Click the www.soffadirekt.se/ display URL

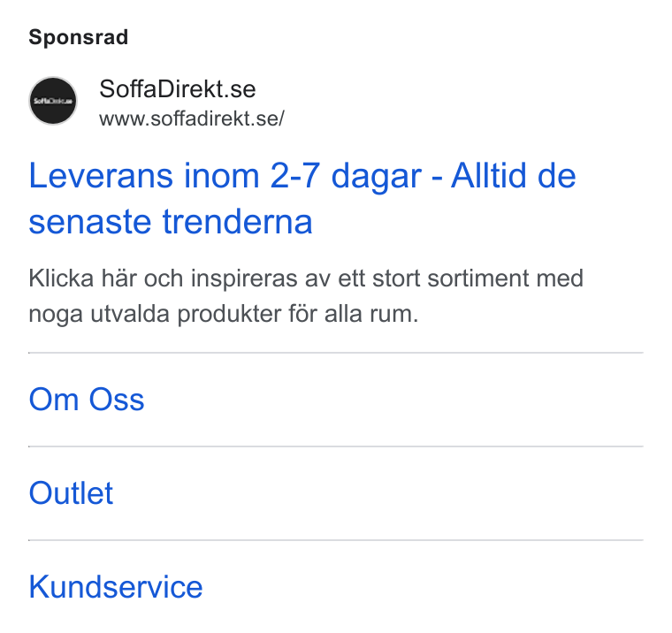[x=192, y=118]
